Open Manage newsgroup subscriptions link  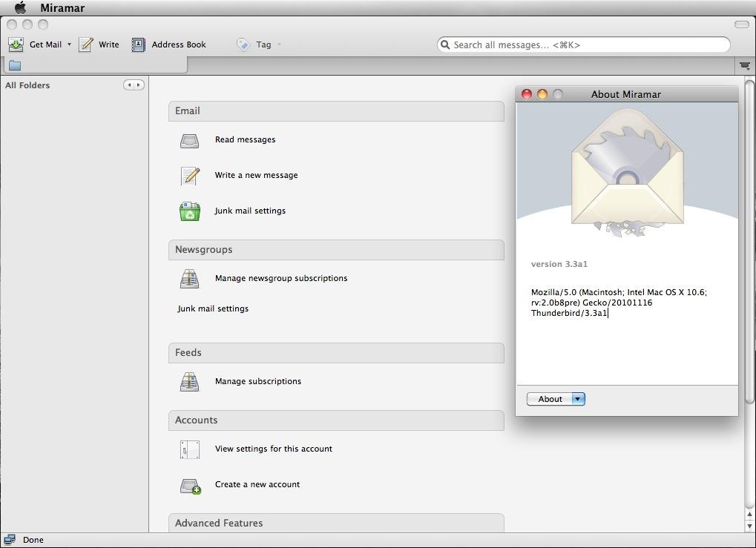[x=281, y=278]
